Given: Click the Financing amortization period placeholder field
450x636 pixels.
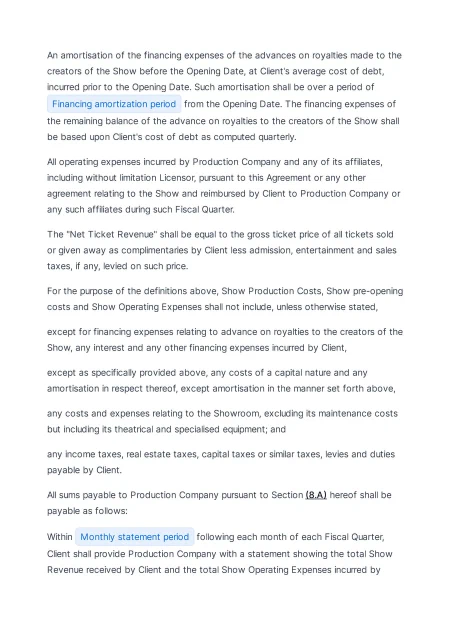Looking at the screenshot, I should coord(114,104).
